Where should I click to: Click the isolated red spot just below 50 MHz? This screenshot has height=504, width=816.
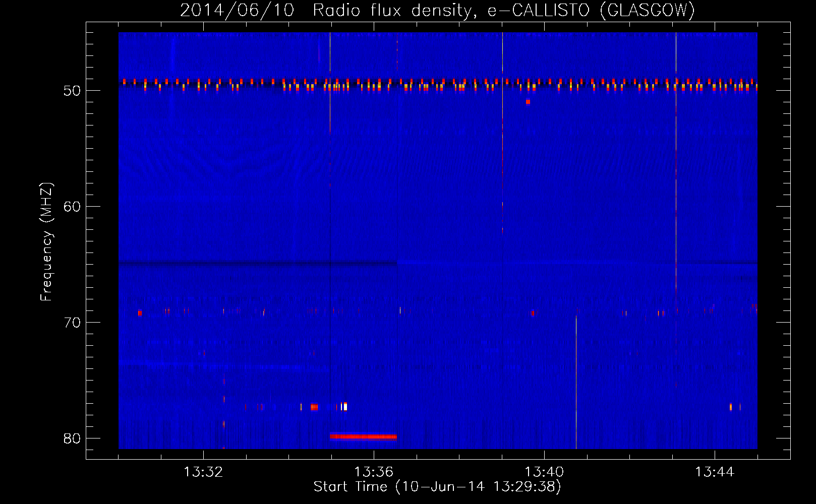click(x=528, y=102)
